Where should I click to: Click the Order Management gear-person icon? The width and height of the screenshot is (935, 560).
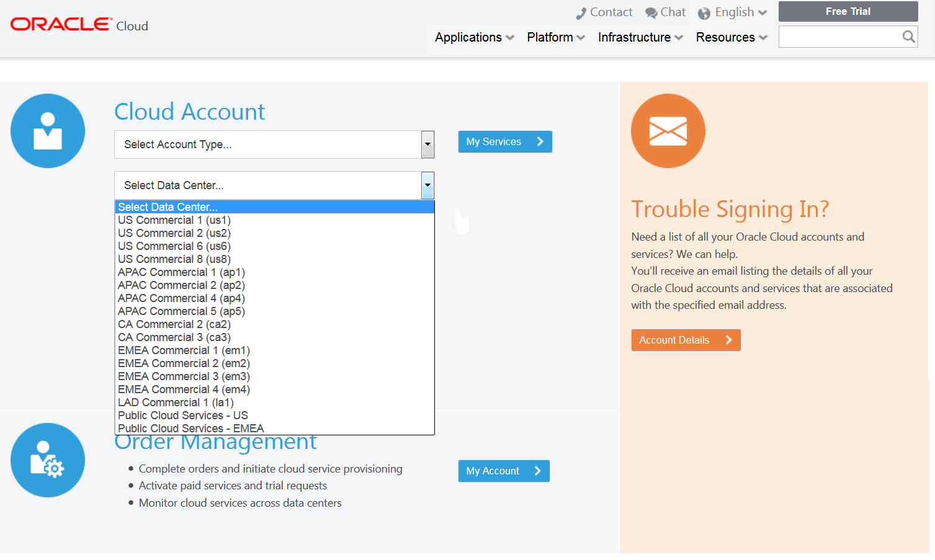[48, 460]
